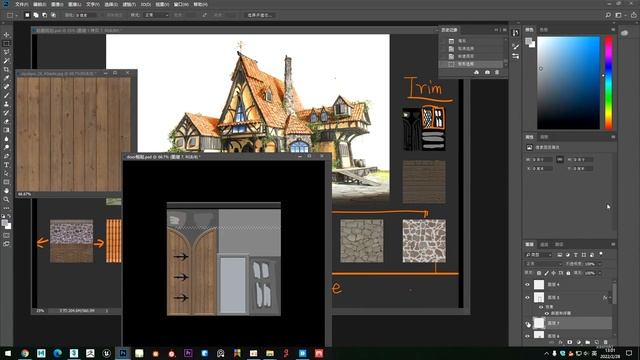
Task: Collapse the fx effects list arrow
Action: pyautogui.click(x=610, y=298)
